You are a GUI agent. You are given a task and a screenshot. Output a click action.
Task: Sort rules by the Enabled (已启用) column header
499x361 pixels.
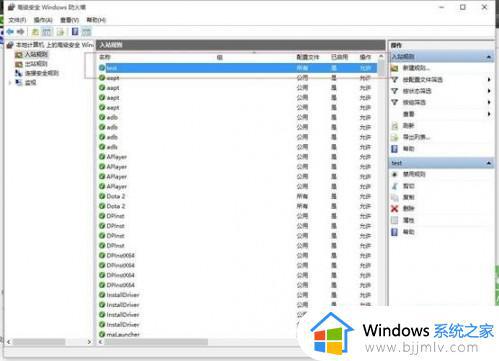tap(339, 57)
